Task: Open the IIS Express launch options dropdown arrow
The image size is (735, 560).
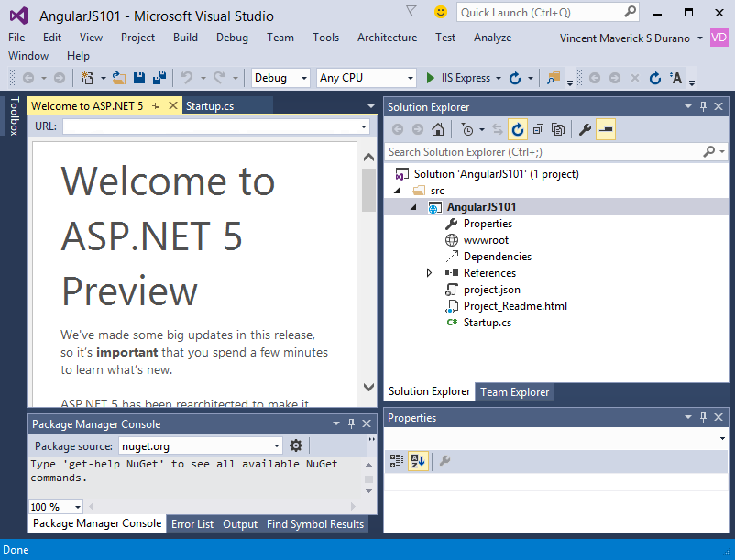Action: pos(499,78)
